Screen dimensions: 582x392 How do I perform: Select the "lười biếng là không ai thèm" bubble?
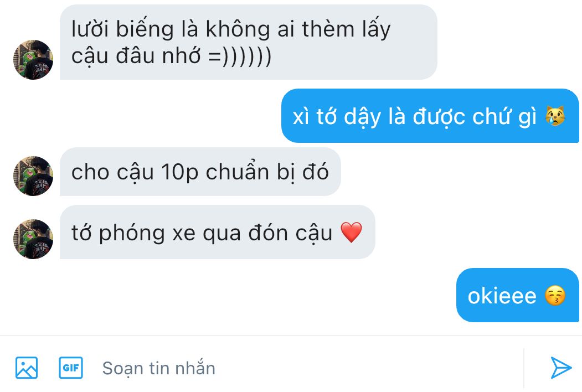pos(248,42)
